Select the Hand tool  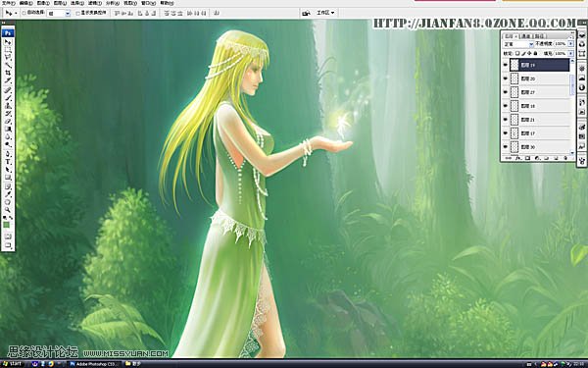point(8,201)
